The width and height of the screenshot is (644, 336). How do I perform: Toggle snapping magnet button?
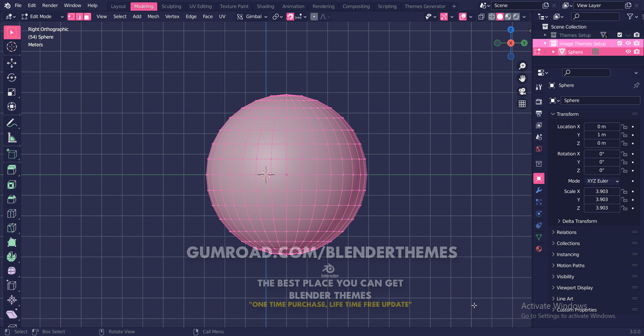coord(290,17)
